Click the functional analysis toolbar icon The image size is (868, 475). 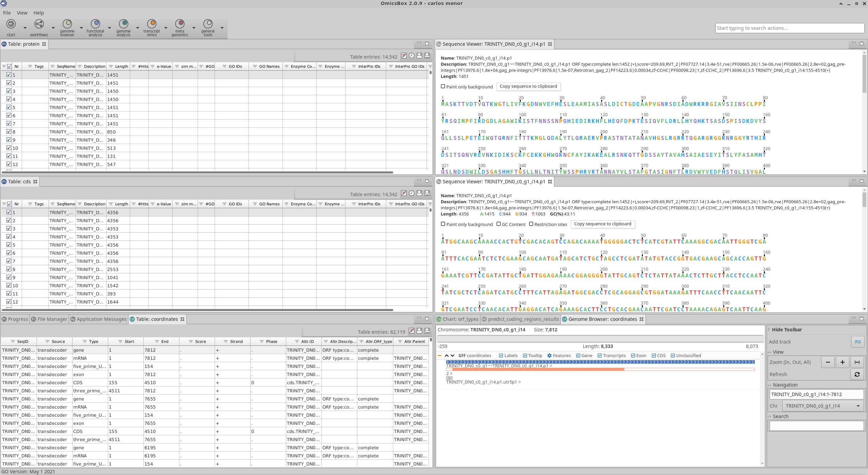95,24
